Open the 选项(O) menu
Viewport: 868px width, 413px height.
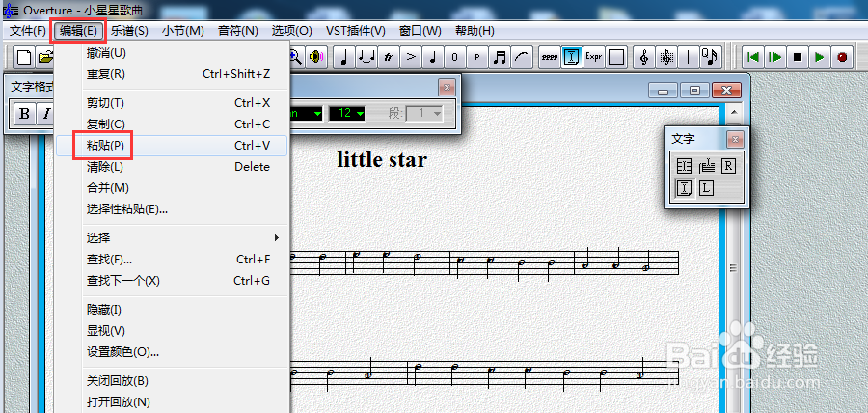tap(291, 31)
